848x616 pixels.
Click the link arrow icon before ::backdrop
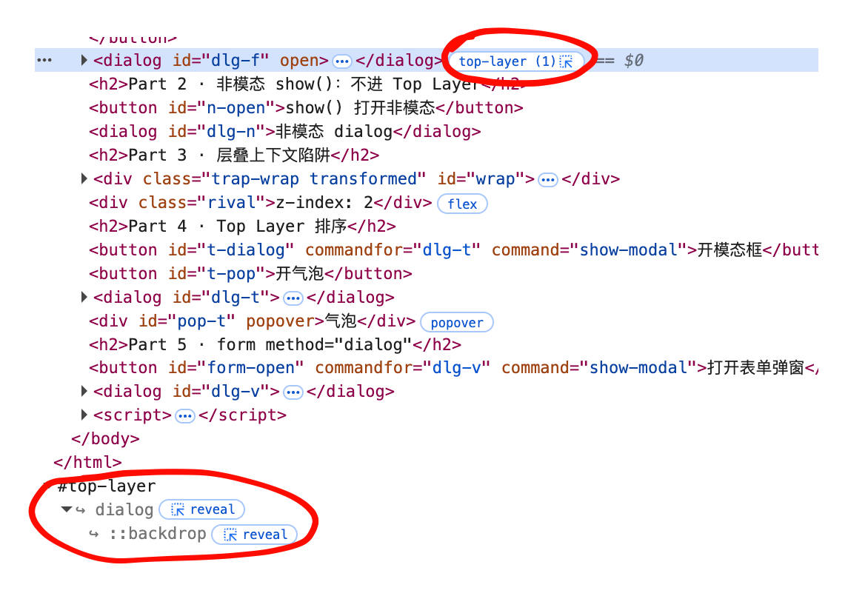click(94, 535)
